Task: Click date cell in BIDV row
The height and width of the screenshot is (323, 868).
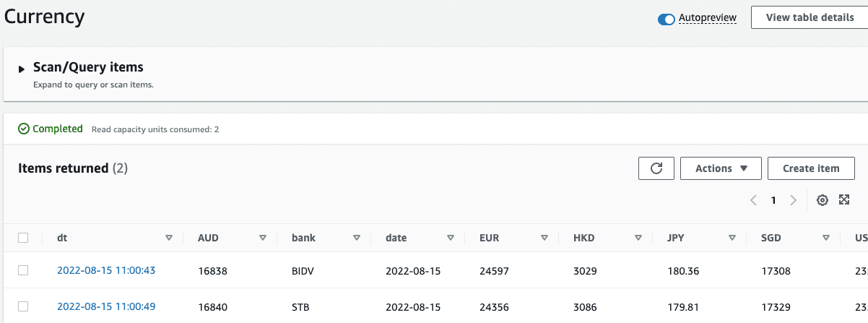Action: point(413,271)
